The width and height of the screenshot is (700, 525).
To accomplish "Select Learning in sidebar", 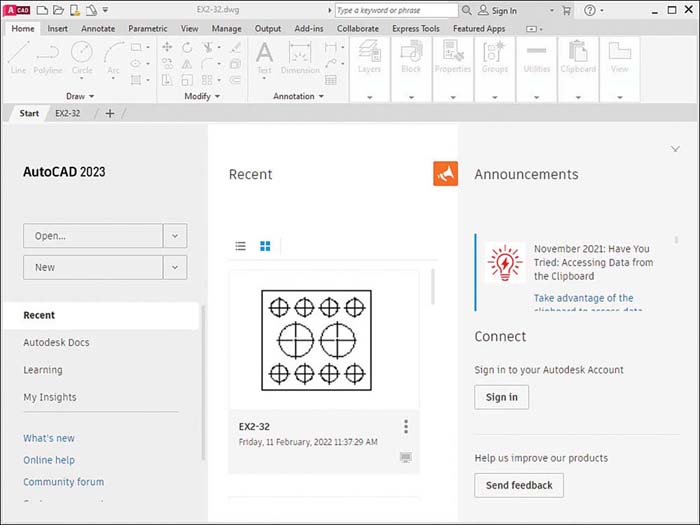I will 43,370.
